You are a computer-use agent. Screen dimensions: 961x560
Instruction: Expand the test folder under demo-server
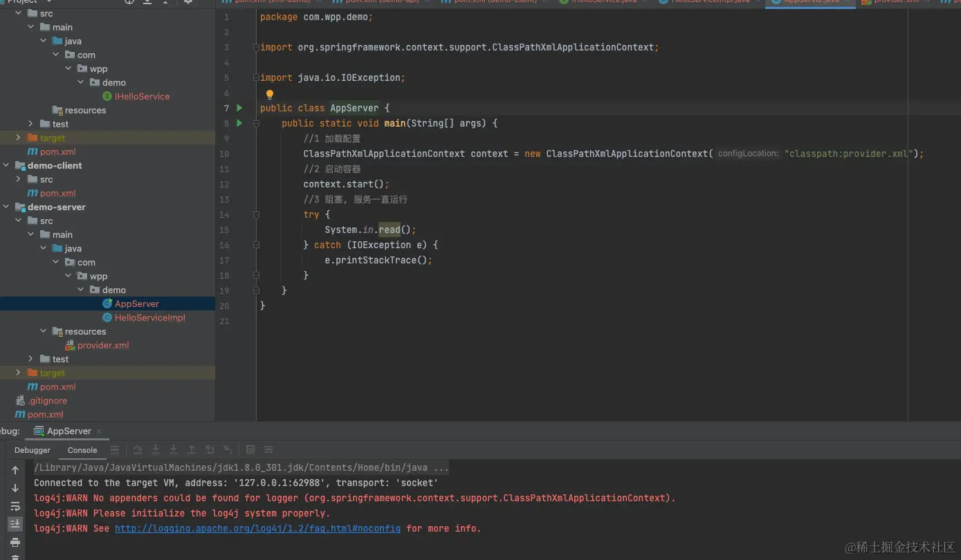[31, 359]
